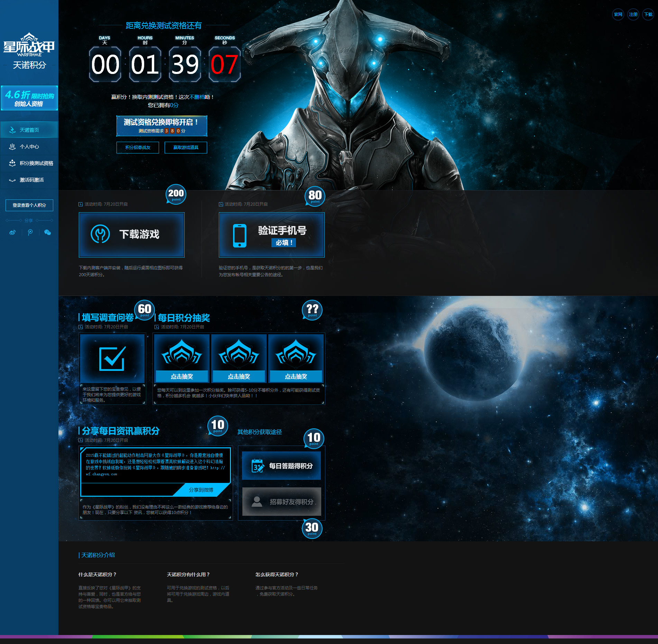Viewport: 658px width, 644px height.
Task: Click 积分招募战友 button
Action: [x=138, y=148]
